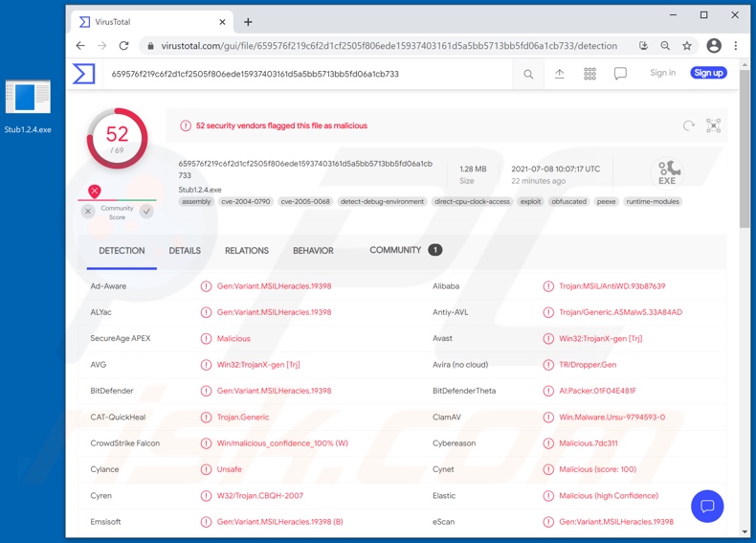Click the 52 security vendors flagged message

pos(281,126)
